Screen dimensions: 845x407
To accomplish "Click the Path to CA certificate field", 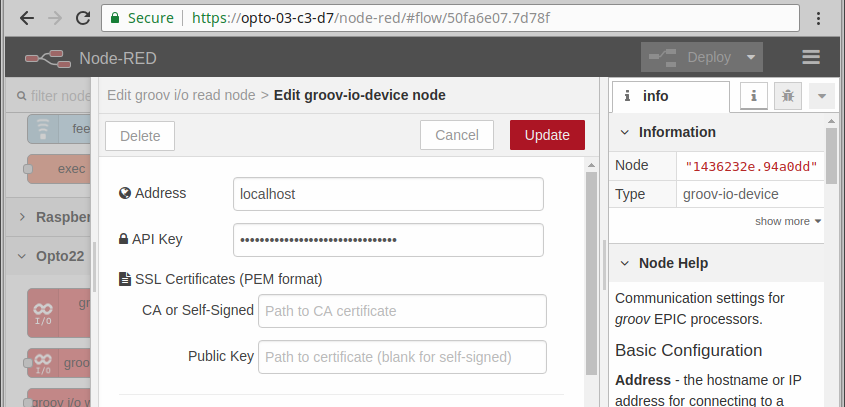I will (402, 311).
